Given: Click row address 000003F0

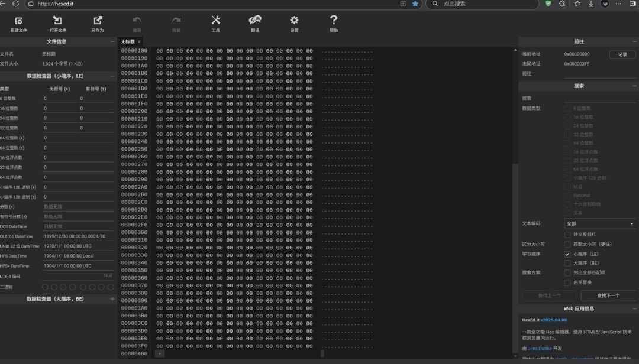Looking at the screenshot, I should point(134,346).
